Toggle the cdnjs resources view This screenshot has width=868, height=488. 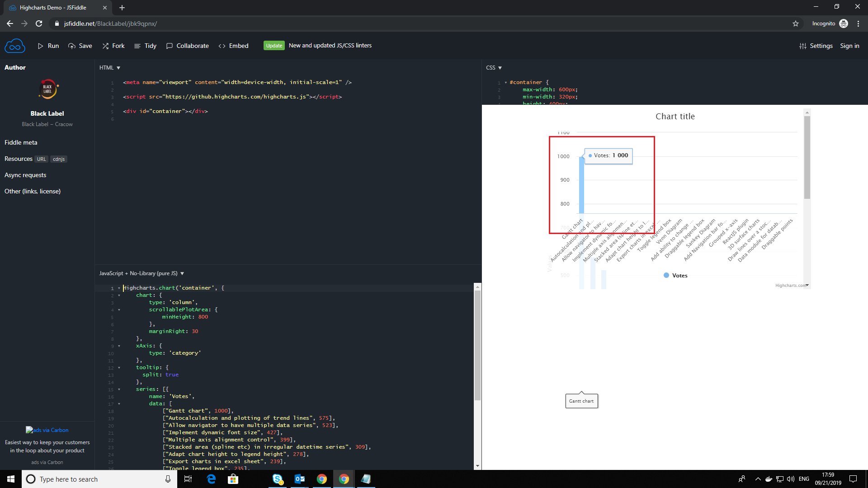pyautogui.click(x=59, y=159)
